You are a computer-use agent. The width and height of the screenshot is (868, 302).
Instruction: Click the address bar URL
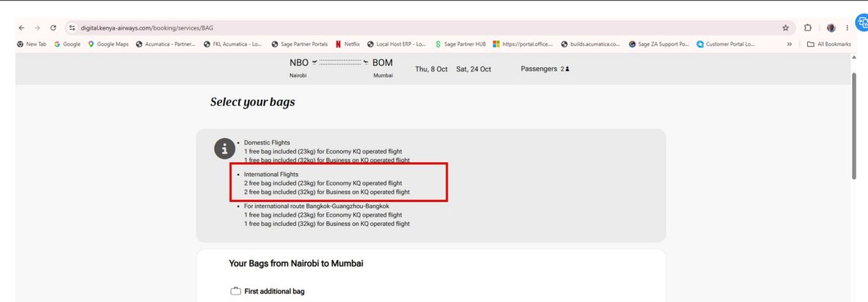tap(145, 28)
